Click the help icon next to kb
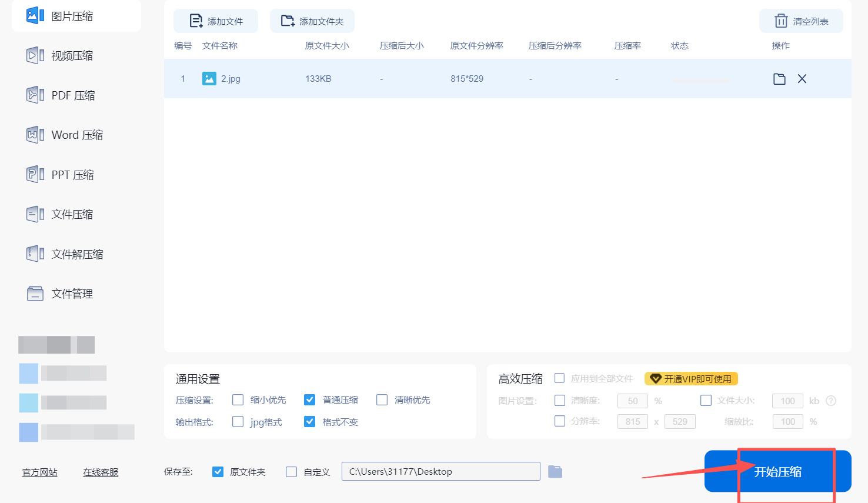The height and width of the screenshot is (503, 868). (830, 401)
